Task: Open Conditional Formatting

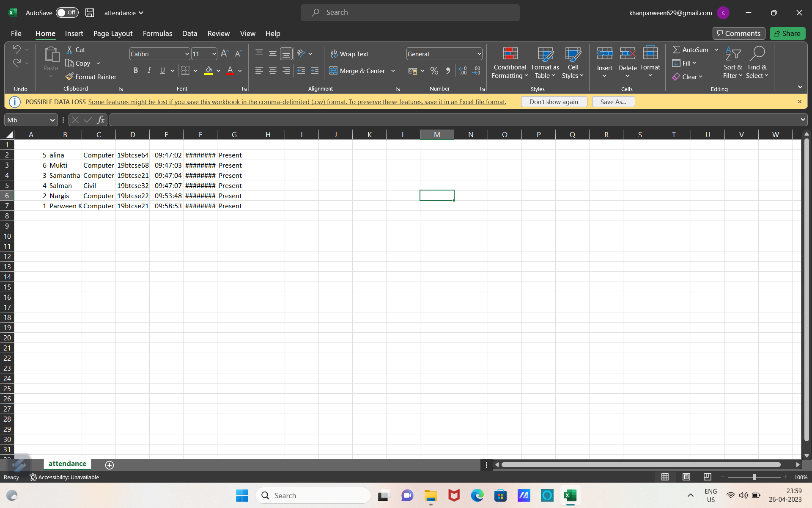Action: click(x=510, y=63)
